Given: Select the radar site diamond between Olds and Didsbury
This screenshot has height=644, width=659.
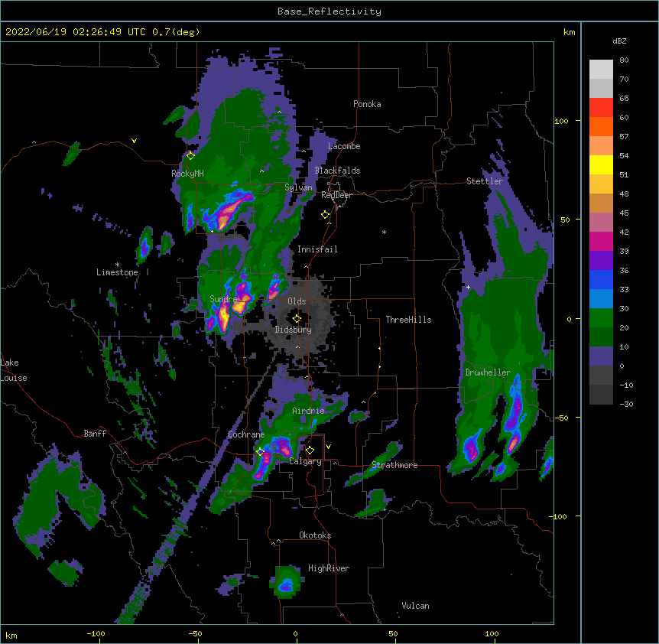Looking at the screenshot, I should pyautogui.click(x=297, y=318).
